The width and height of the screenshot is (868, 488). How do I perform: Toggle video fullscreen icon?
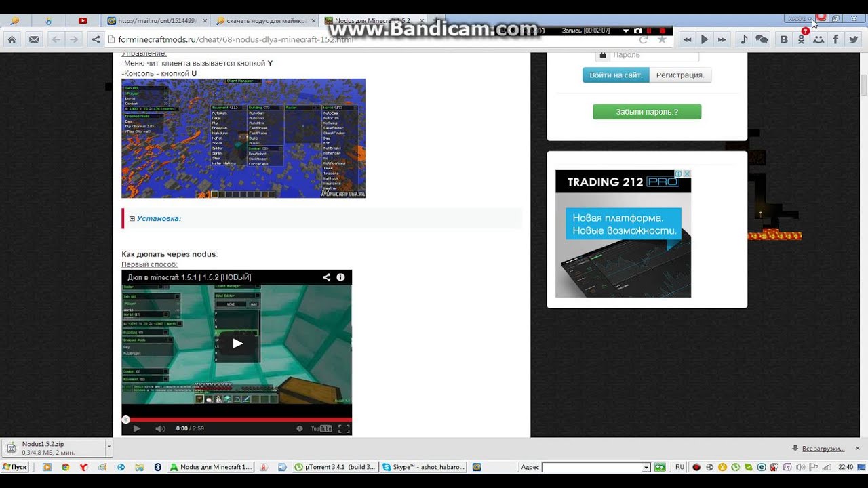(x=344, y=428)
